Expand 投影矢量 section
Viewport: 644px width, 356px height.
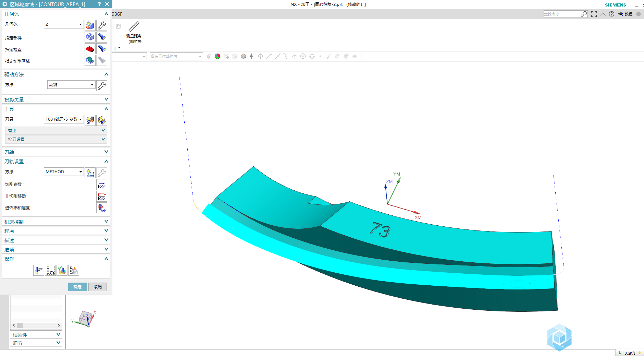coord(56,99)
